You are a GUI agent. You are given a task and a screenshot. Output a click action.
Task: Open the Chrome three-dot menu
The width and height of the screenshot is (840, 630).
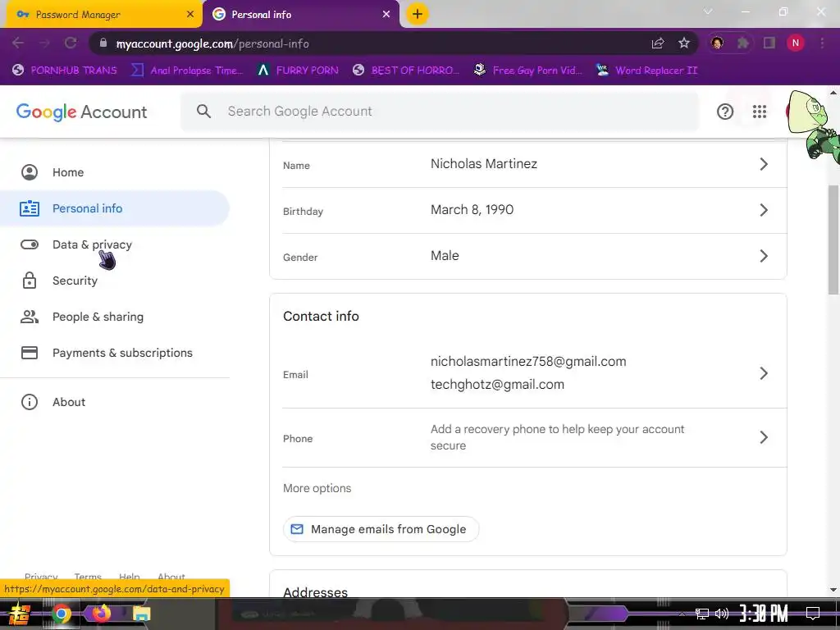tap(822, 43)
